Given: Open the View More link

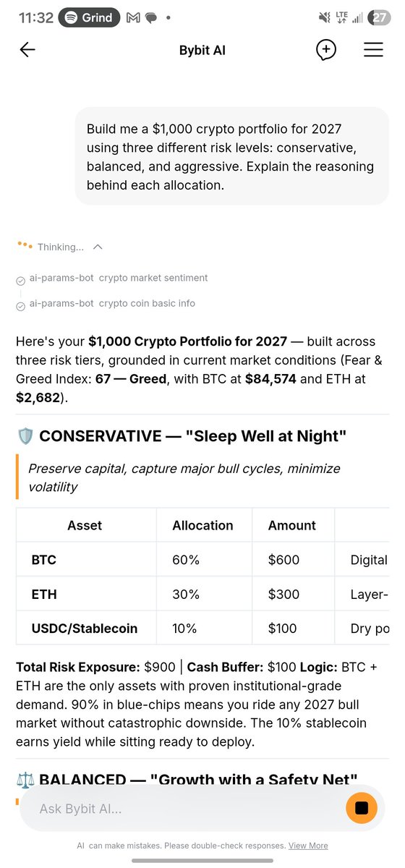Looking at the screenshot, I should click(x=308, y=846).
